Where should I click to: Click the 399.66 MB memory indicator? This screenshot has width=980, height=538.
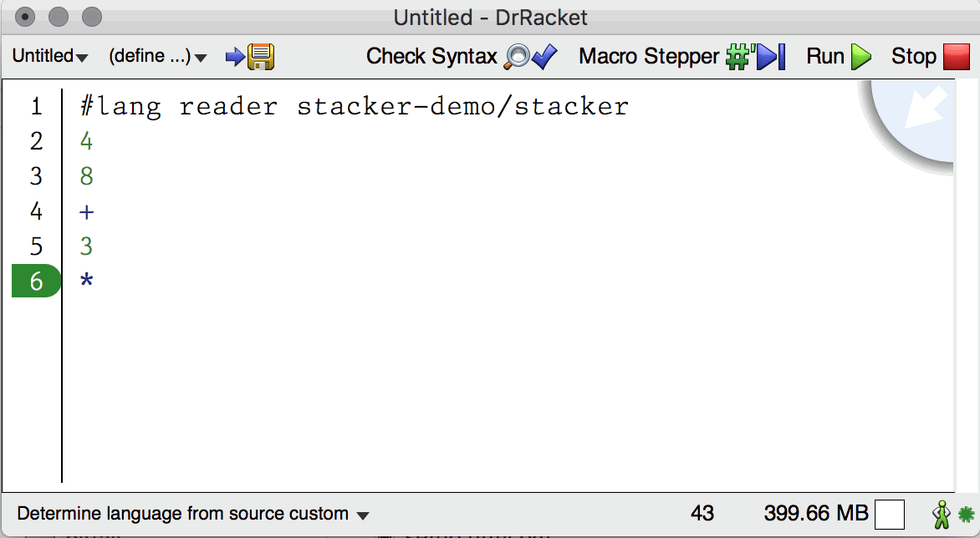815,514
